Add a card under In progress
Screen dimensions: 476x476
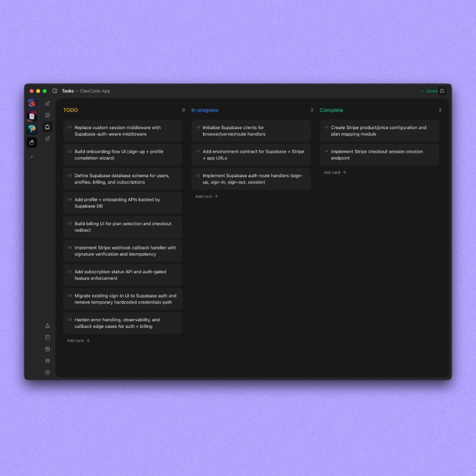point(207,196)
